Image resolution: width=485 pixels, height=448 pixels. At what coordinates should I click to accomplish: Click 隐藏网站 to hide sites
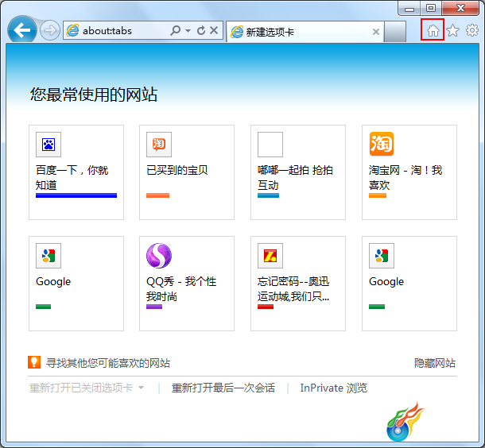point(435,363)
